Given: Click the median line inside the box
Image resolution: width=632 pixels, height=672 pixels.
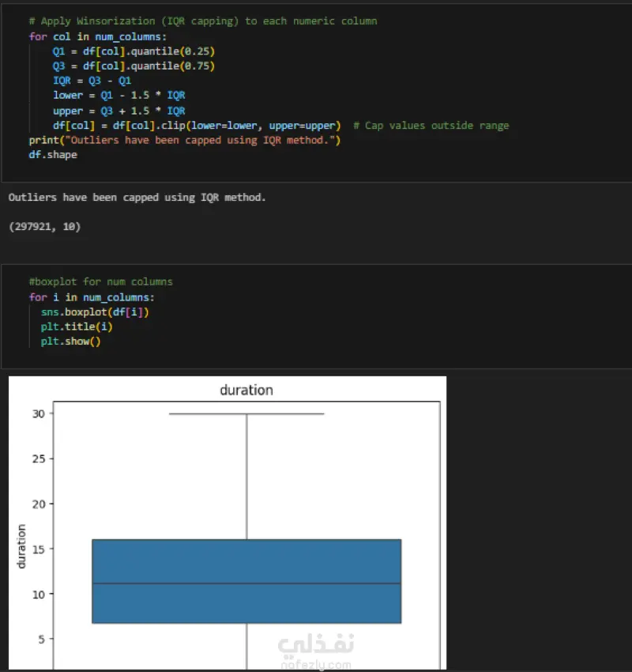Looking at the screenshot, I should pyautogui.click(x=246, y=583).
